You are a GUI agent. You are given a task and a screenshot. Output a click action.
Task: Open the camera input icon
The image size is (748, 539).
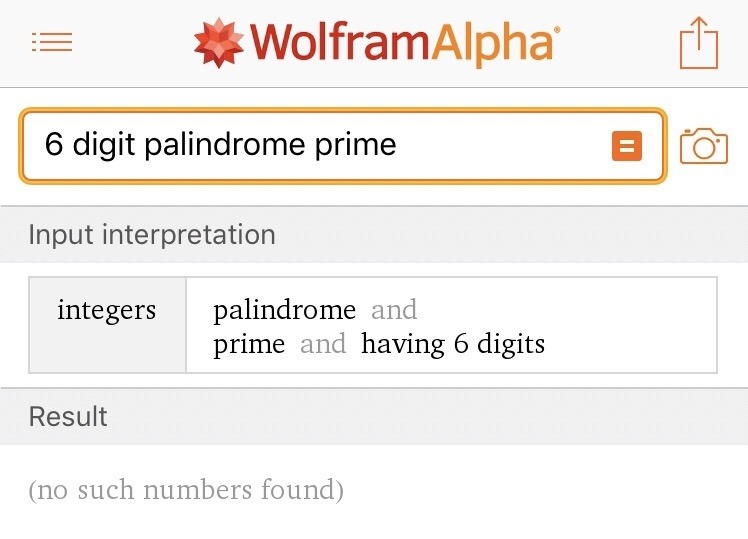tap(703, 146)
